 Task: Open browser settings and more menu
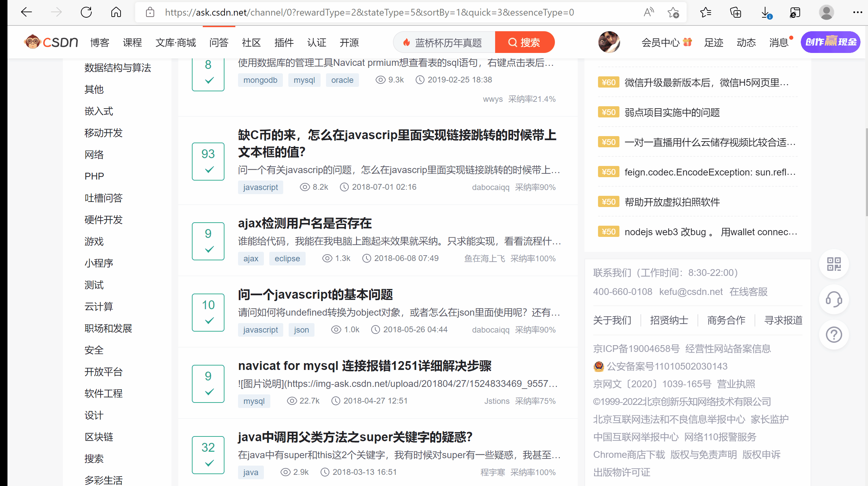pos(857,13)
